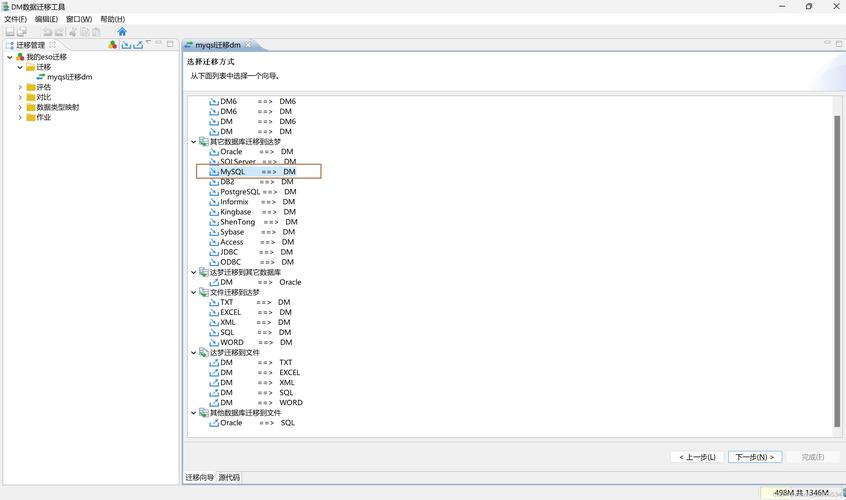Image resolution: width=846 pixels, height=500 pixels.
Task: Click the 下一步(N) > button
Action: (x=754, y=457)
